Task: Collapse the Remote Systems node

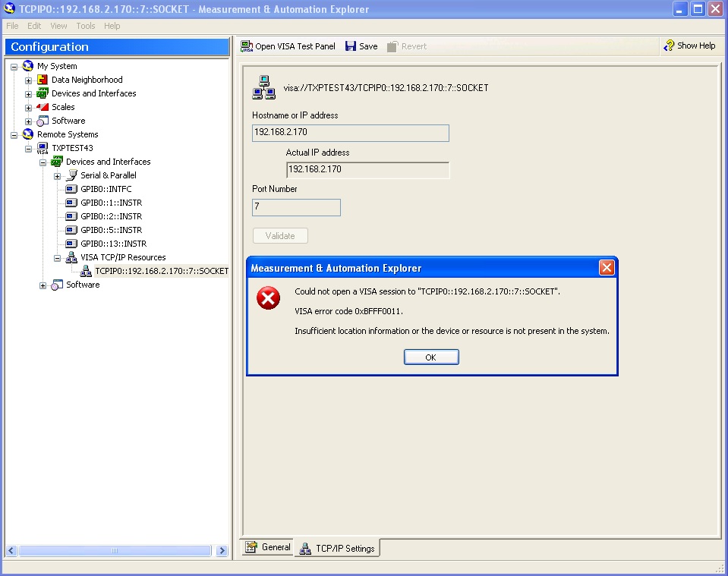Action: [x=14, y=135]
